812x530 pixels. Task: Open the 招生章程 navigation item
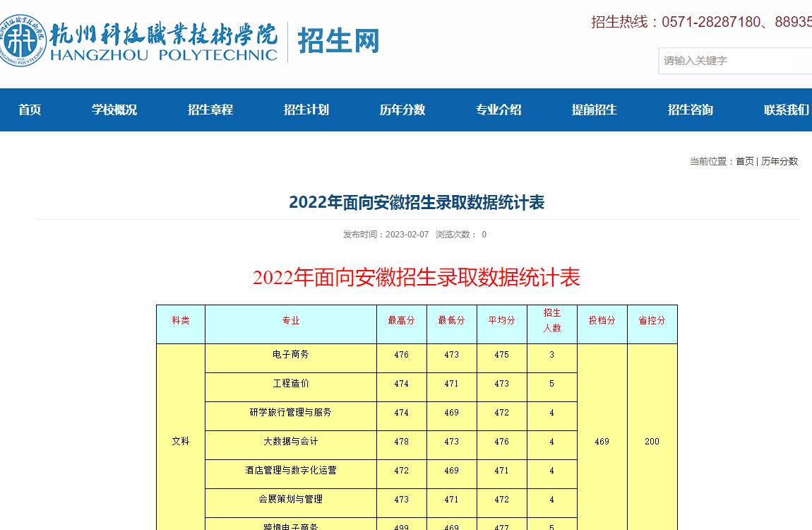210,110
